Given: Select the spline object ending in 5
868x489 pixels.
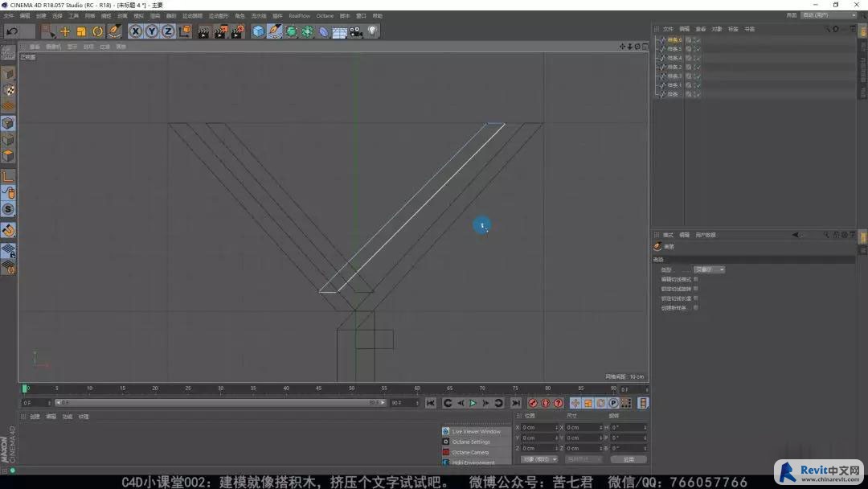Looking at the screenshot, I should (x=674, y=49).
